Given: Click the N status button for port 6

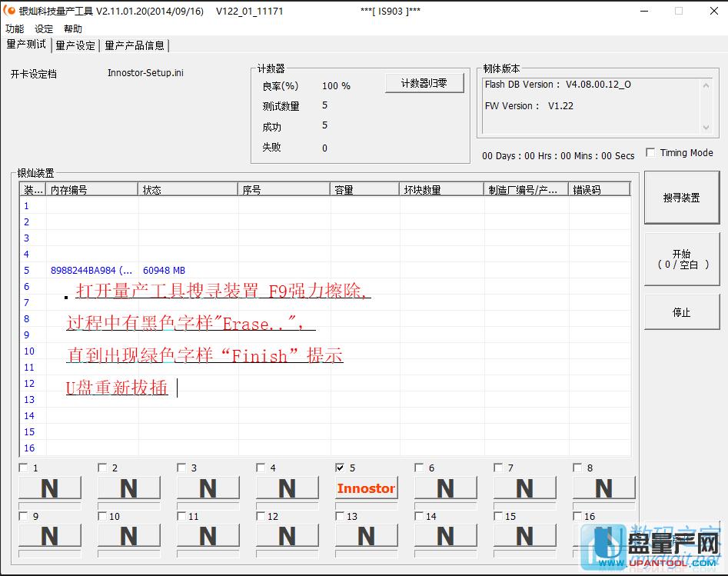Looking at the screenshot, I should click(445, 488).
